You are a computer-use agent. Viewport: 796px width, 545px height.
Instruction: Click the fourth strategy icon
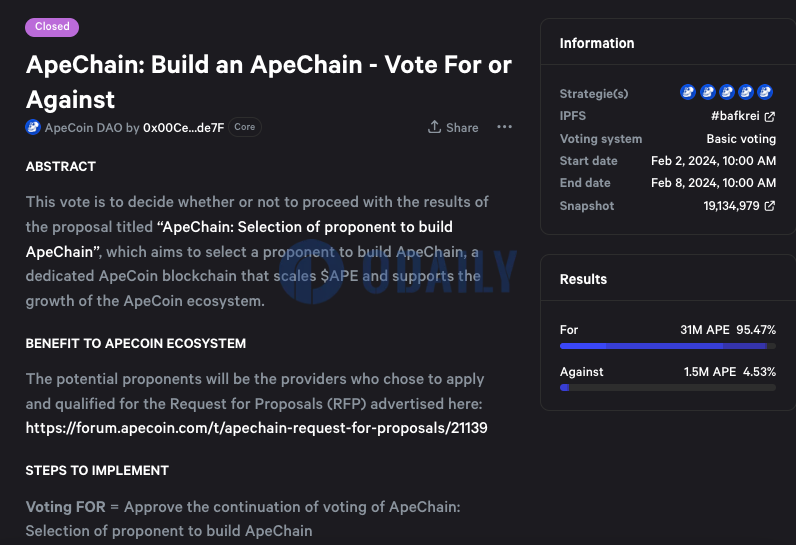[746, 92]
